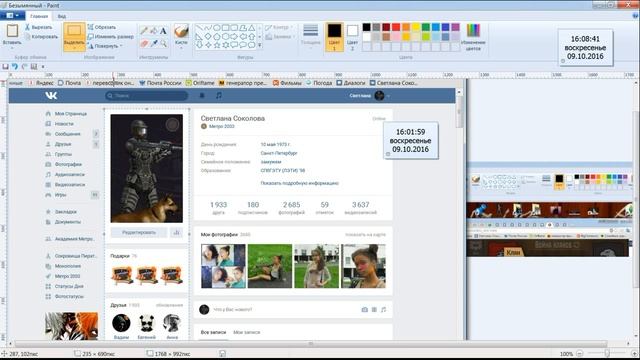Click the Paint horizontal scrollbar
The image size is (640, 360).
point(311,344)
